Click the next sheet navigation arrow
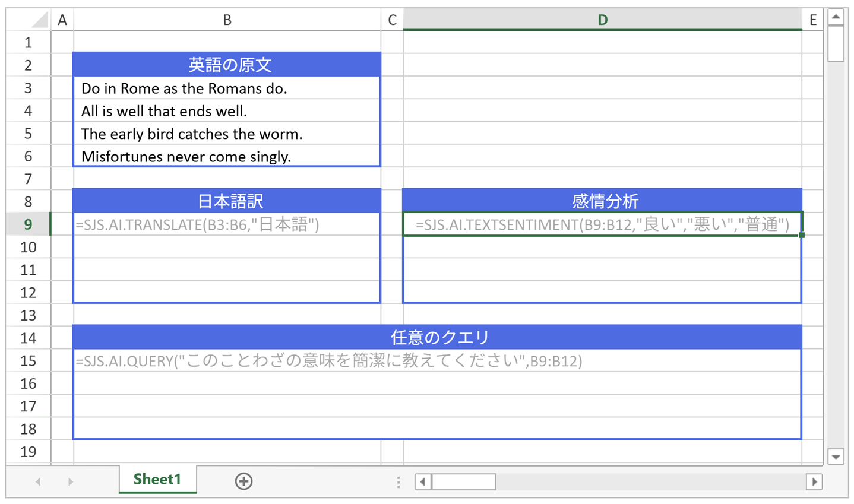This screenshot has height=504, width=854. (70, 481)
